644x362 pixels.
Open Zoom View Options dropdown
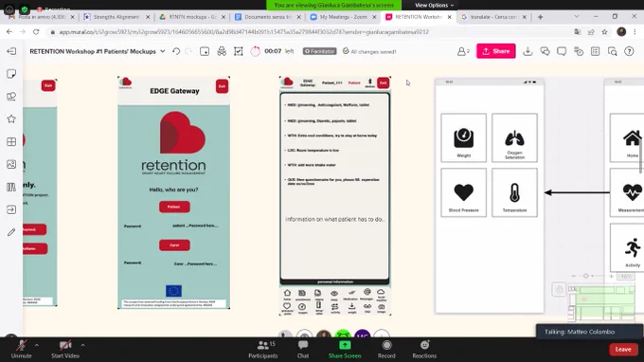pyautogui.click(x=434, y=6)
